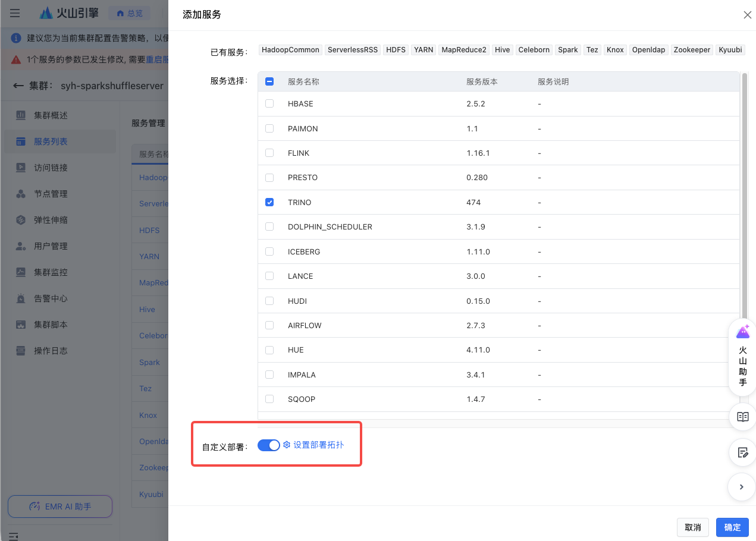The height and width of the screenshot is (541, 756).
Task: Open 服务列表 in the sidebar
Action: pyautogui.click(x=60, y=141)
